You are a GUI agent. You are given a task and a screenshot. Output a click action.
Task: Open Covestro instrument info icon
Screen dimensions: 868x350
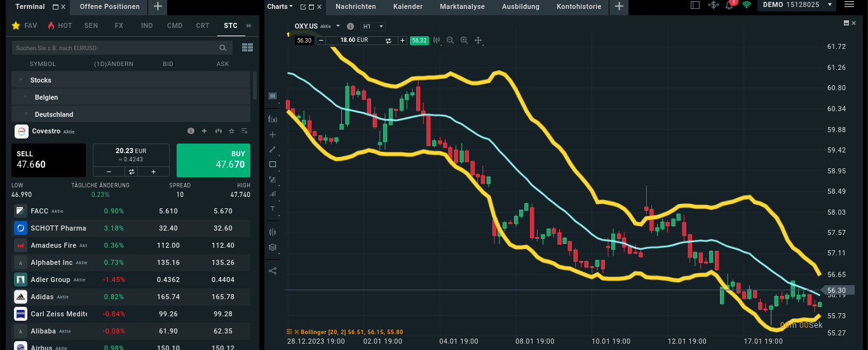(191, 131)
